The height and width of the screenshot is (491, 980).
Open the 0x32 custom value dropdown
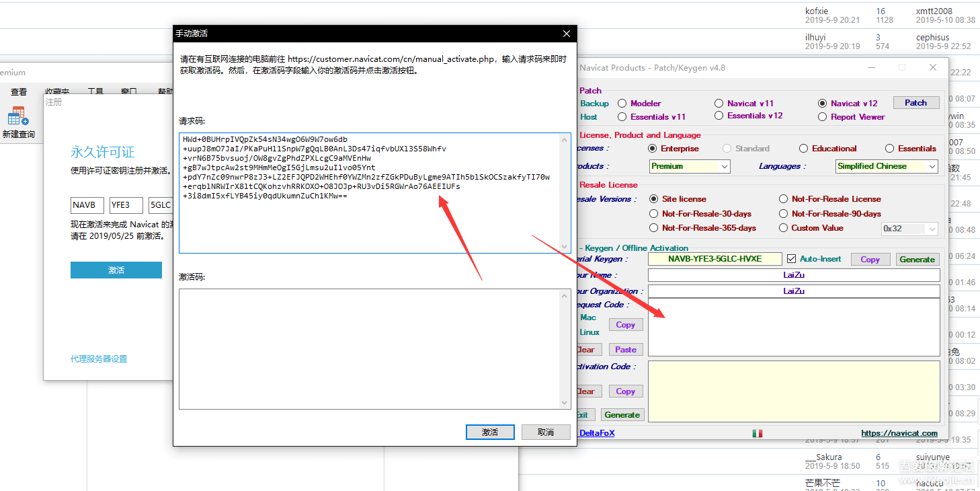[909, 229]
